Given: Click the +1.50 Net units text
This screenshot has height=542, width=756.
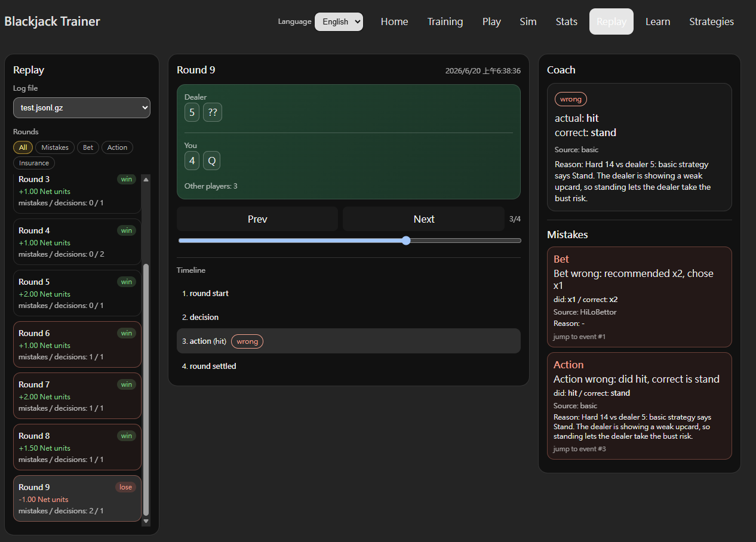Looking at the screenshot, I should tap(44, 448).
